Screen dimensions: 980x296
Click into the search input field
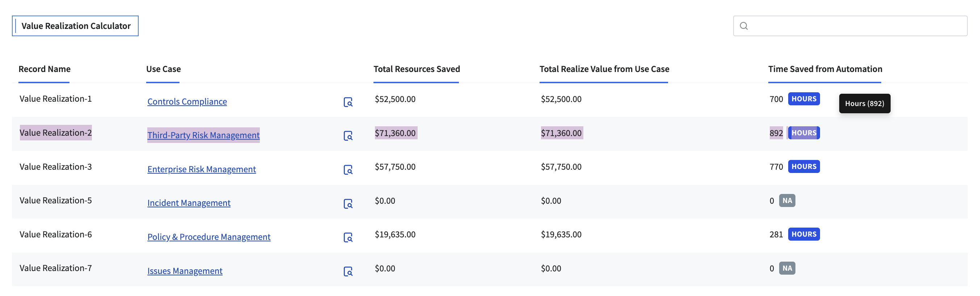pos(856,26)
